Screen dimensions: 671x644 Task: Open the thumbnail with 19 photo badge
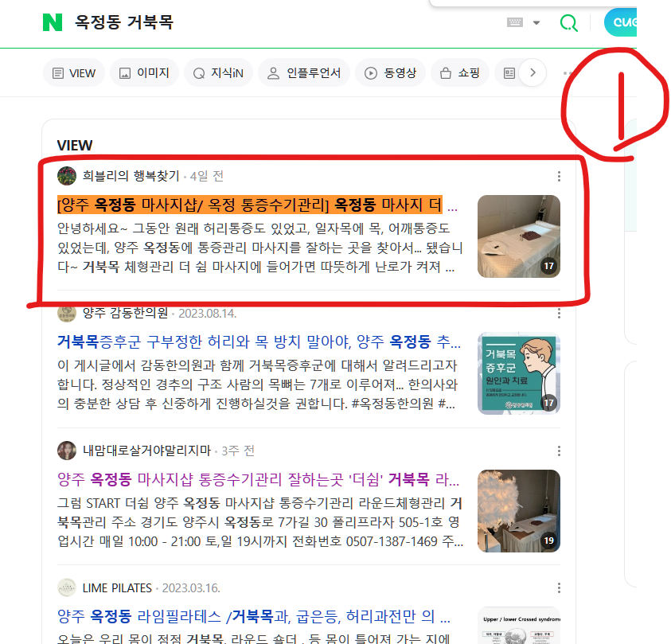coord(519,511)
